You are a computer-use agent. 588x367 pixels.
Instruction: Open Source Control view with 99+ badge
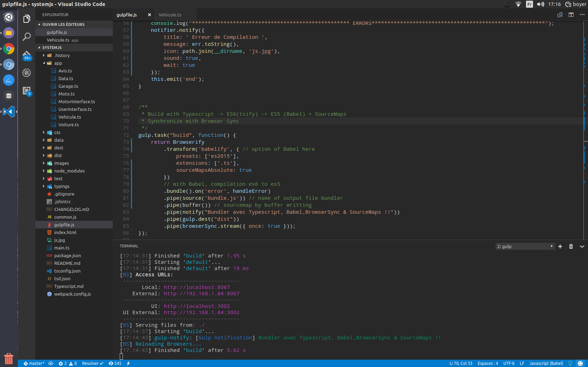pos(27,55)
